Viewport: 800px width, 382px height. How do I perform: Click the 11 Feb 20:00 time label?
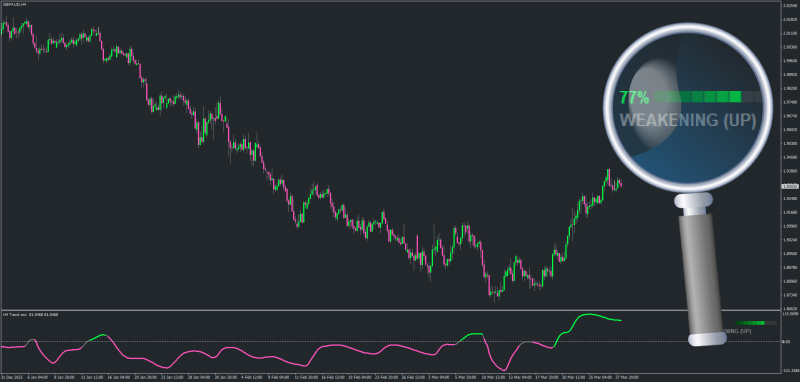click(x=306, y=377)
